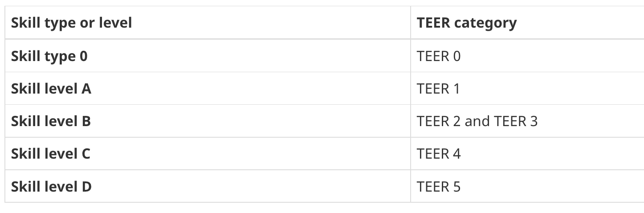The width and height of the screenshot is (644, 213).
Task: Click the word 'and' between TEER 2 and 3
Action: point(477,121)
